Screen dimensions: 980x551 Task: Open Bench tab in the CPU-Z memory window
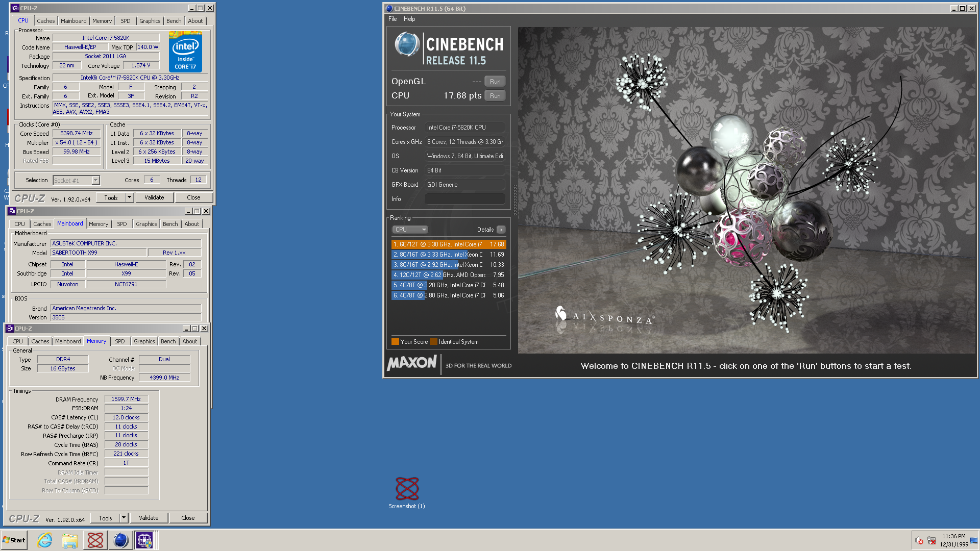point(168,341)
